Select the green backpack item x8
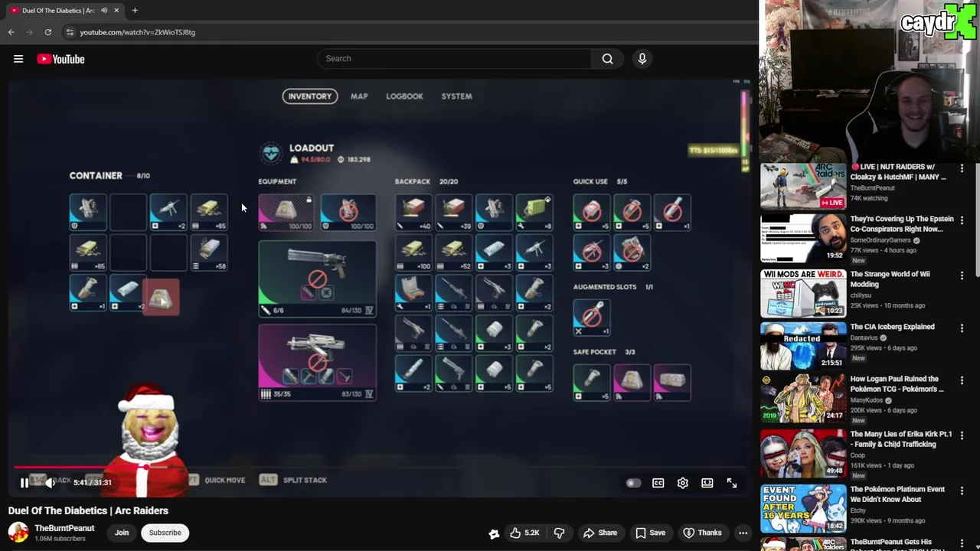The width and height of the screenshot is (980, 551). 534,212
